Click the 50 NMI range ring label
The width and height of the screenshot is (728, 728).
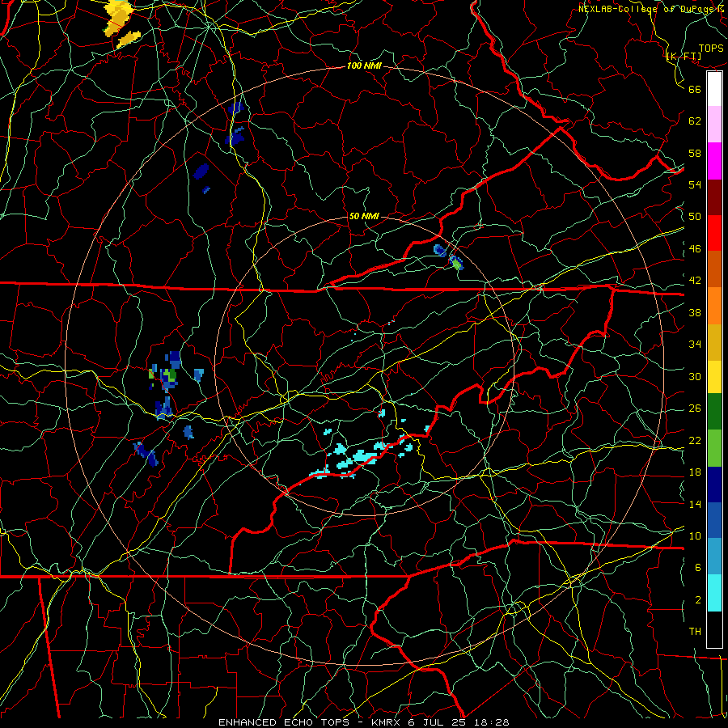tap(363, 216)
